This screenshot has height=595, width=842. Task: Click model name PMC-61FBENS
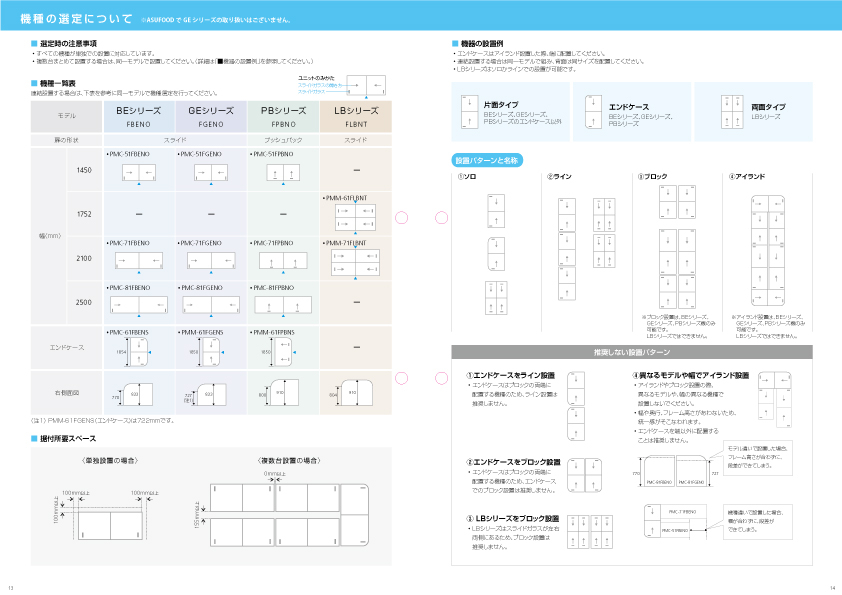tap(129, 332)
